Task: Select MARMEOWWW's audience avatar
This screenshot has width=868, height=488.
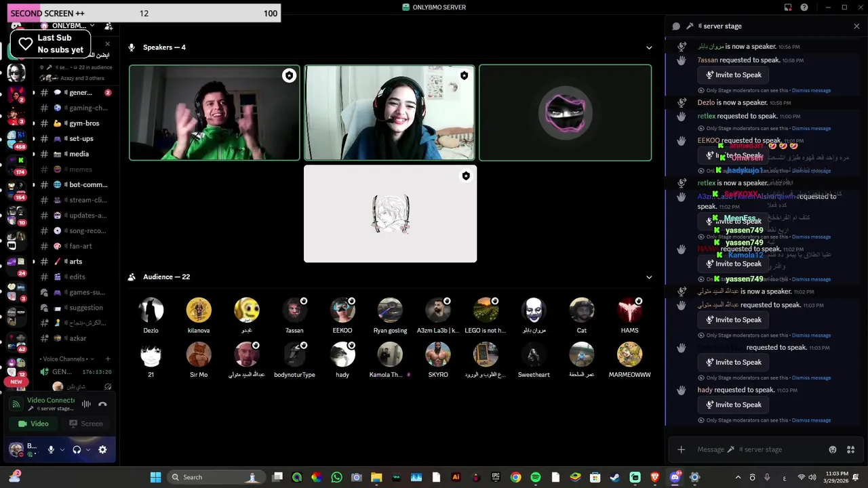Action: 629,354
